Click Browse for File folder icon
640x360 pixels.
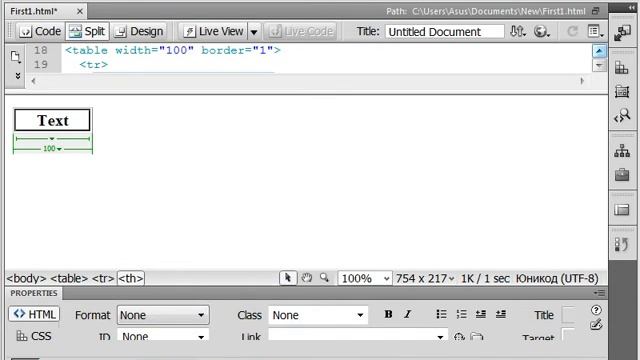476,337
